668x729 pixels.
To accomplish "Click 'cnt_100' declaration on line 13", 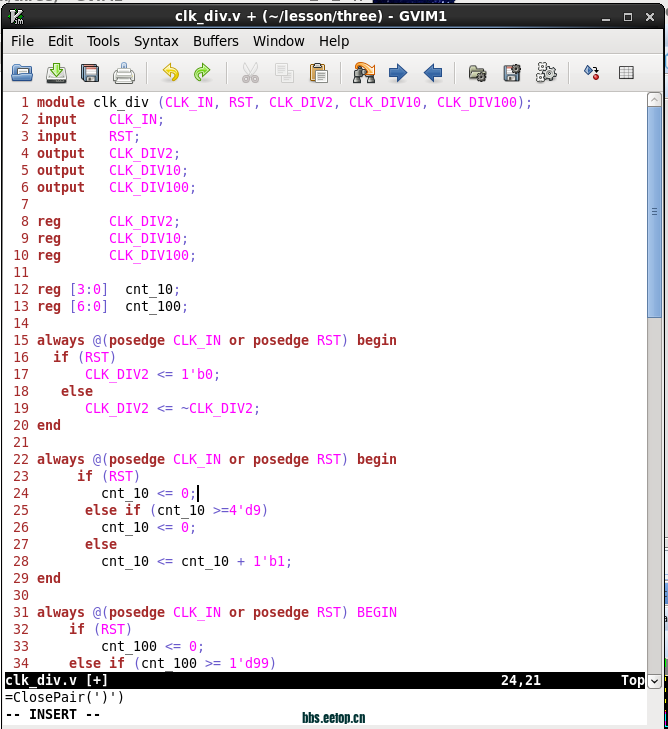I will pyautogui.click(x=153, y=306).
